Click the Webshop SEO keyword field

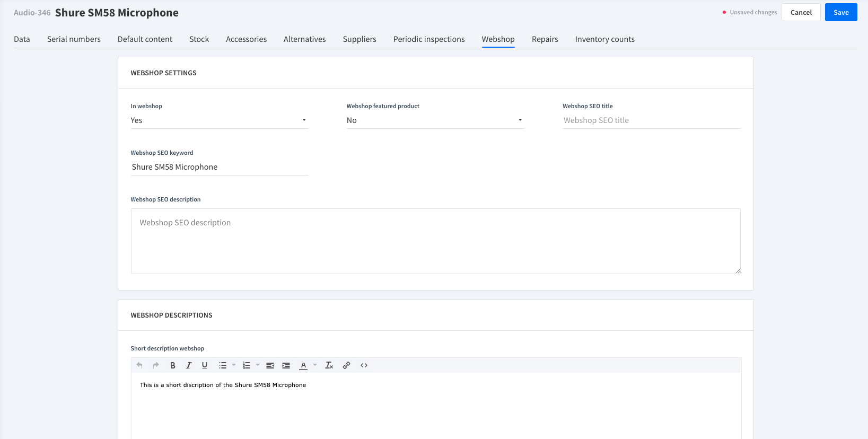pos(220,167)
